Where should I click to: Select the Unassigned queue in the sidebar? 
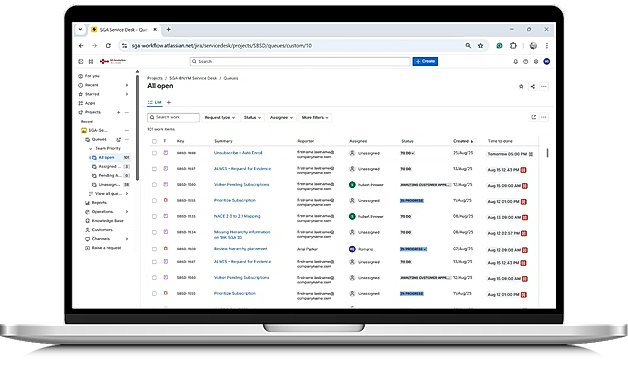click(x=110, y=185)
